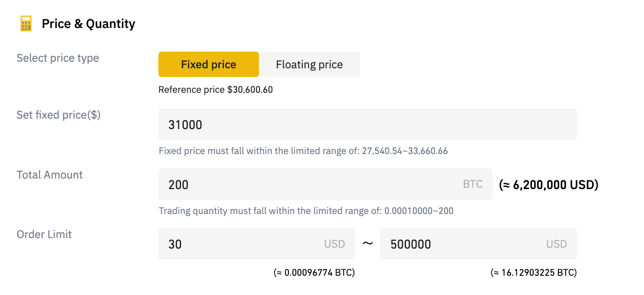Click the ≈ 16.12903225 BTC conversion text
This screenshot has height=295, width=644.
(534, 273)
